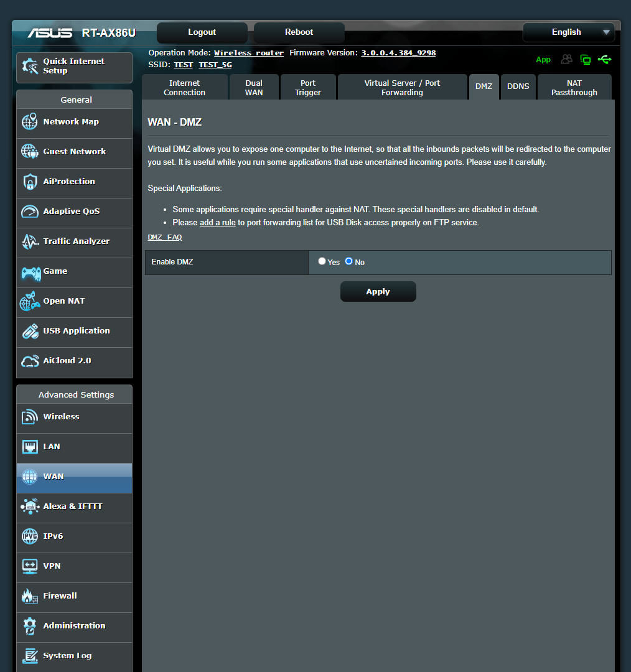Open Network Map via its globe icon
The image size is (631, 672).
(x=30, y=122)
